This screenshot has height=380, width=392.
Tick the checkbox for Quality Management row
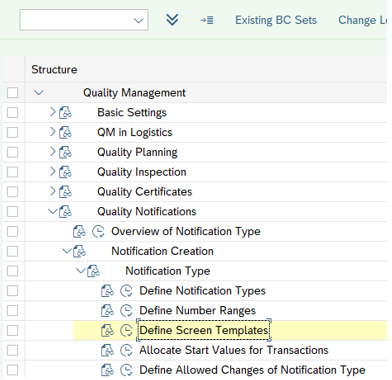pos(13,93)
